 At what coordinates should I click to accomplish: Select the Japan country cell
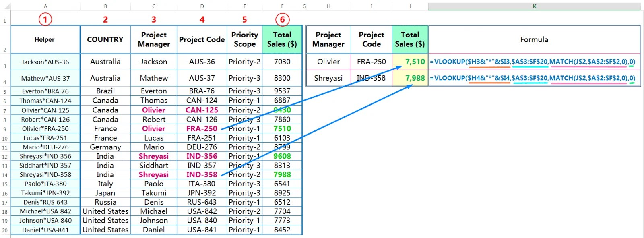click(105, 193)
